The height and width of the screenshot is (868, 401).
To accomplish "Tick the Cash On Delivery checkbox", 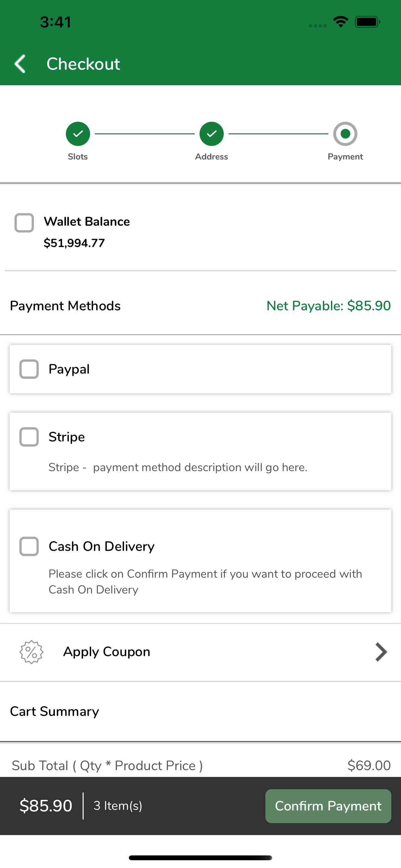I will (x=29, y=546).
